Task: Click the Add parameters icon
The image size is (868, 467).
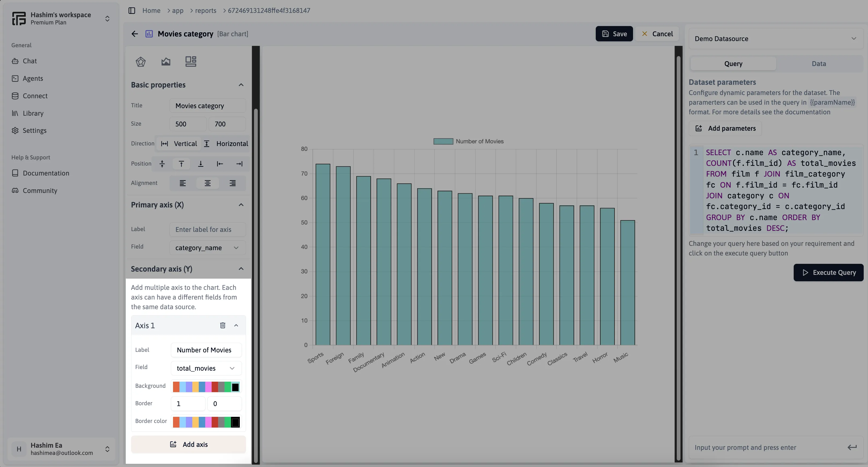Action: (698, 128)
